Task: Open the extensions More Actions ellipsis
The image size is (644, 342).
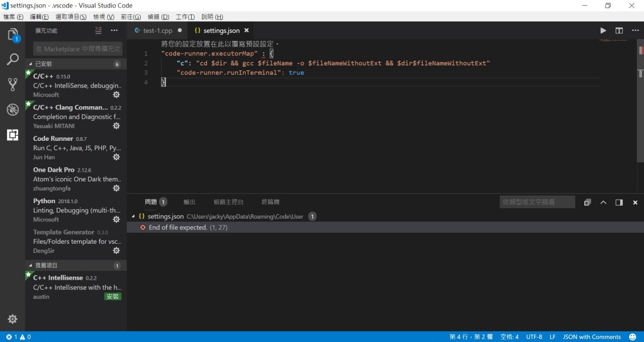Action: [114, 30]
